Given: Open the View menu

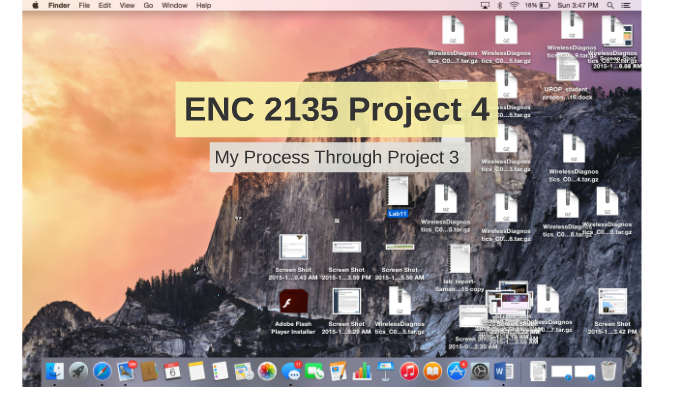Looking at the screenshot, I should (x=127, y=5).
